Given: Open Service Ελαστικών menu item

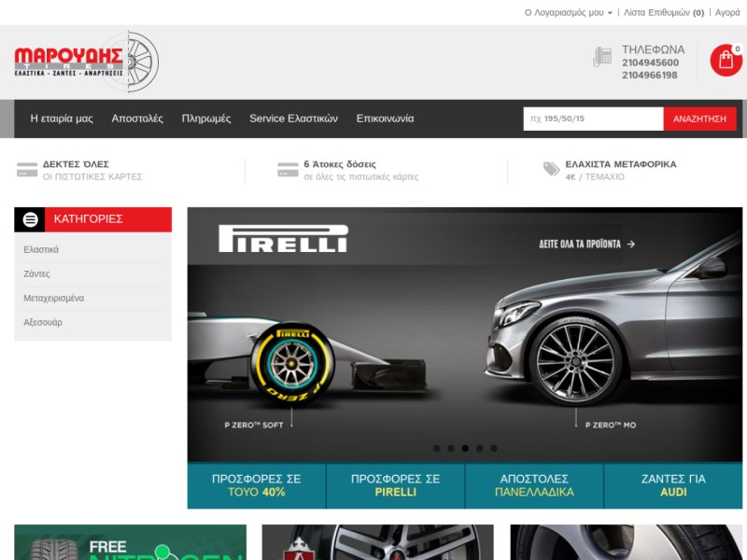Looking at the screenshot, I should click(293, 119).
